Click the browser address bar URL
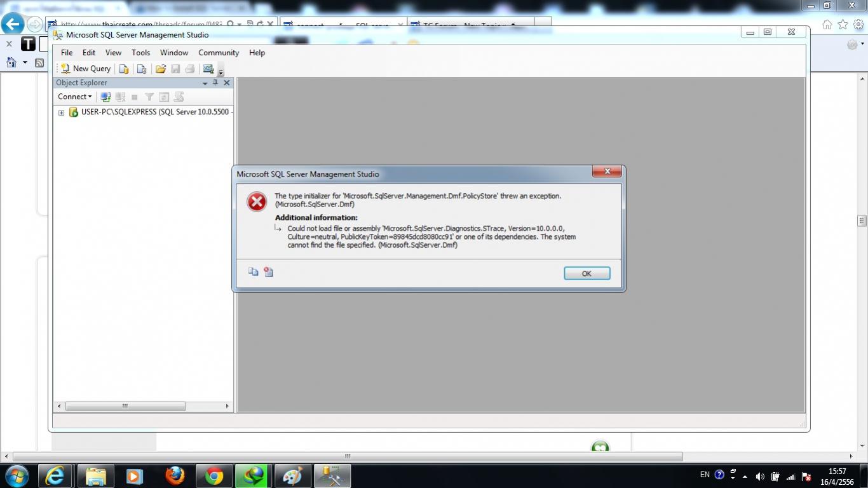This screenshot has width=868, height=488. pos(141,24)
